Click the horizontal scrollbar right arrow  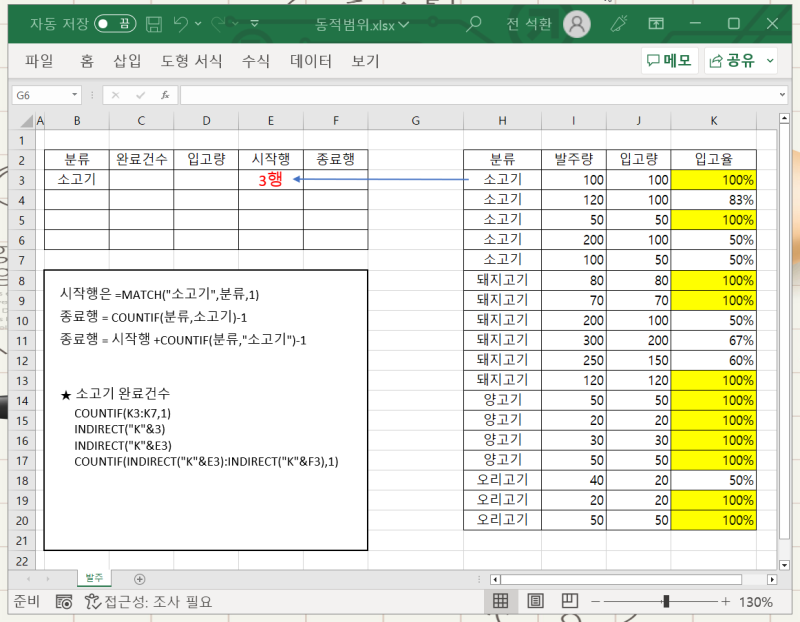pyautogui.click(x=772, y=580)
